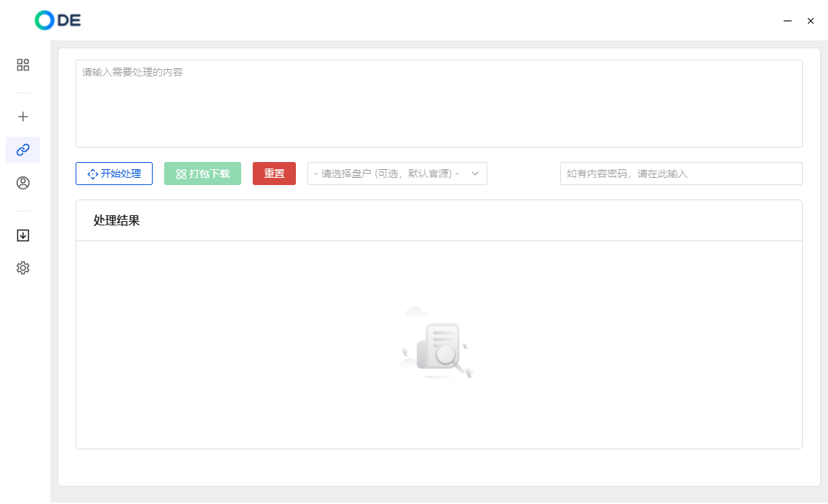This screenshot has height=504, width=828.
Task: Click the DE logo at top left
Action: click(57, 20)
